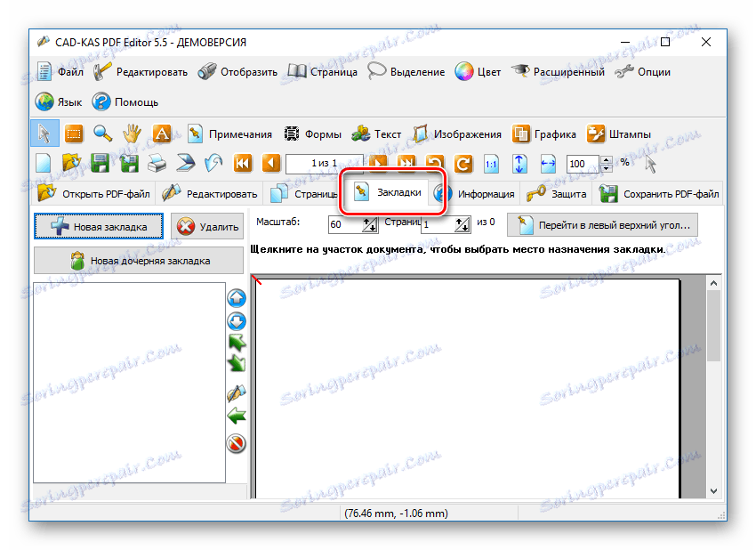The height and width of the screenshot is (550, 756).
Task: Go to previous page button
Action: (271, 164)
